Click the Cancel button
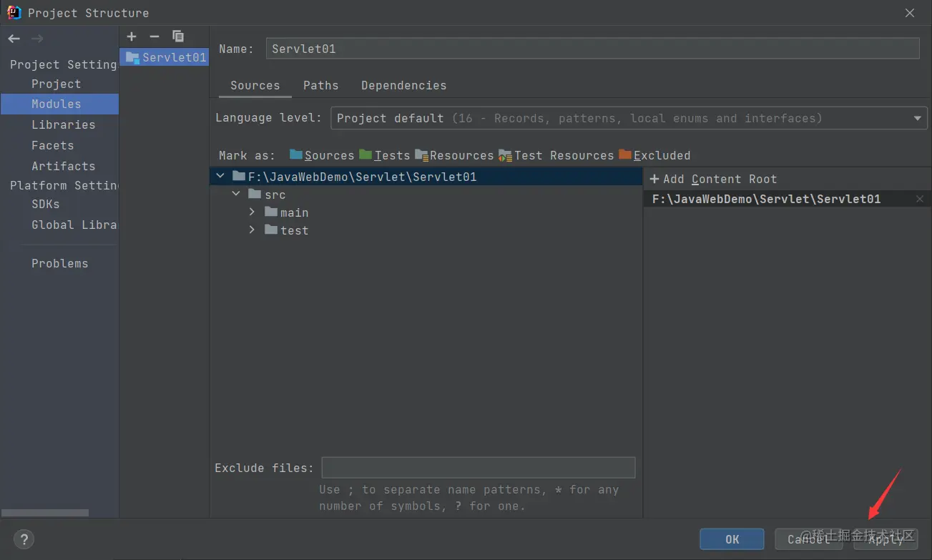This screenshot has width=932, height=560. (809, 539)
